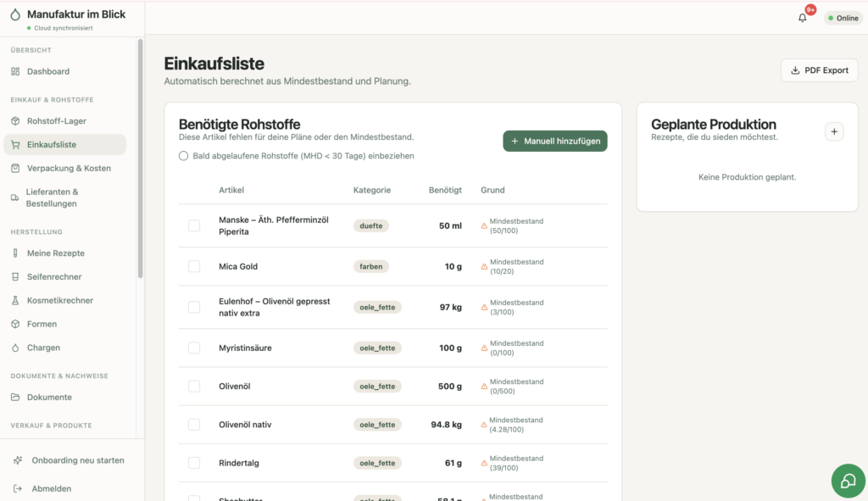Click the Mindestbestand (39/100) text

[516, 463]
